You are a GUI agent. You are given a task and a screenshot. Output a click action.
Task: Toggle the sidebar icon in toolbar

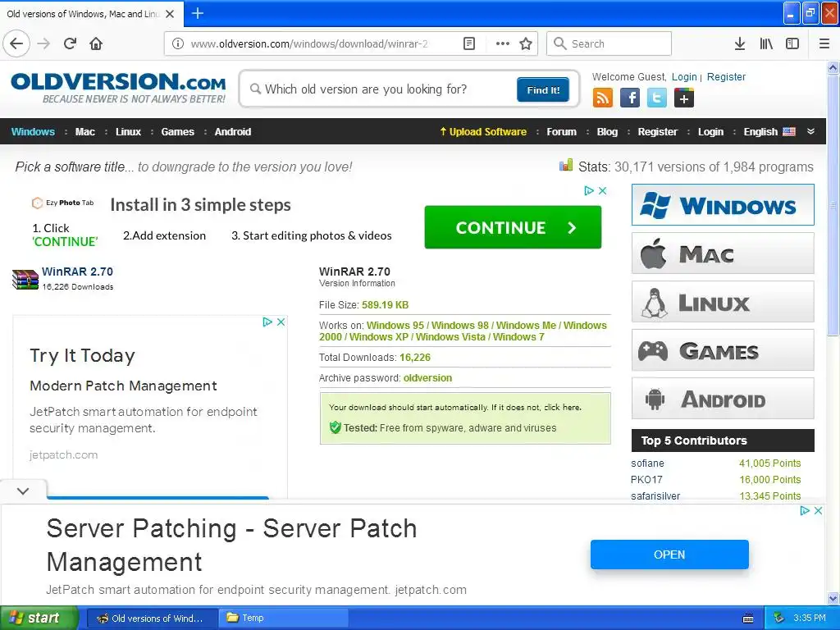coord(792,43)
